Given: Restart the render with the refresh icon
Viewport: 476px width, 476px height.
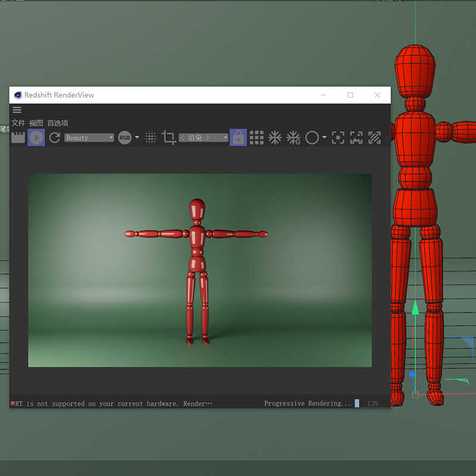Looking at the screenshot, I should [54, 137].
